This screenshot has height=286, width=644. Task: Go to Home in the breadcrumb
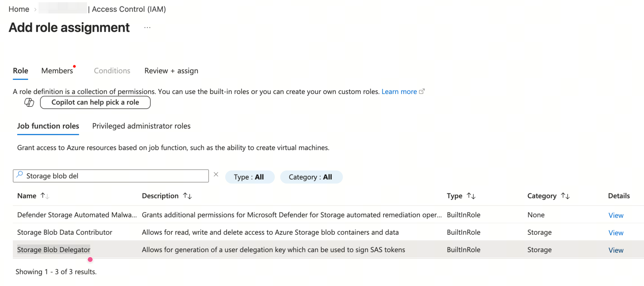19,9
